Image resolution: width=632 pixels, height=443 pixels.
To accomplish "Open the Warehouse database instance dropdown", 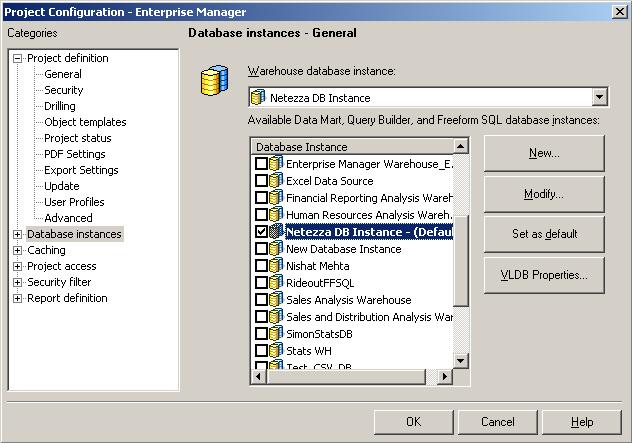I will coord(600,97).
